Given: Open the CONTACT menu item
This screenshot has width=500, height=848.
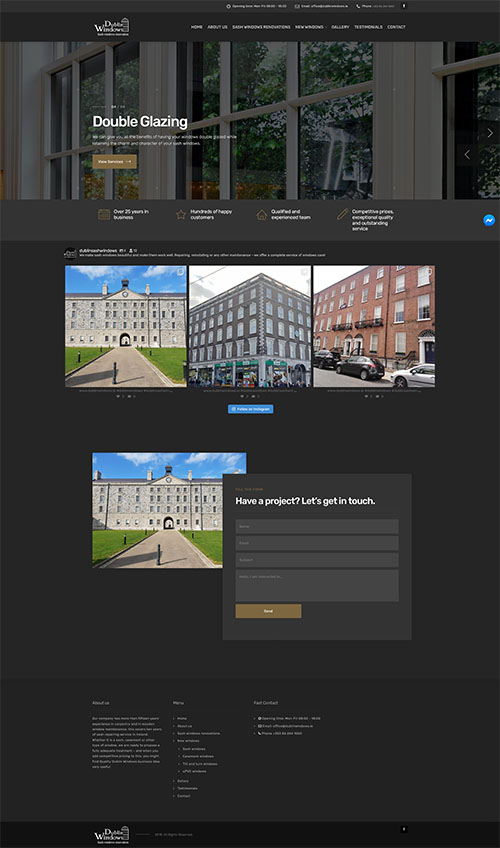Looking at the screenshot, I should click(396, 27).
